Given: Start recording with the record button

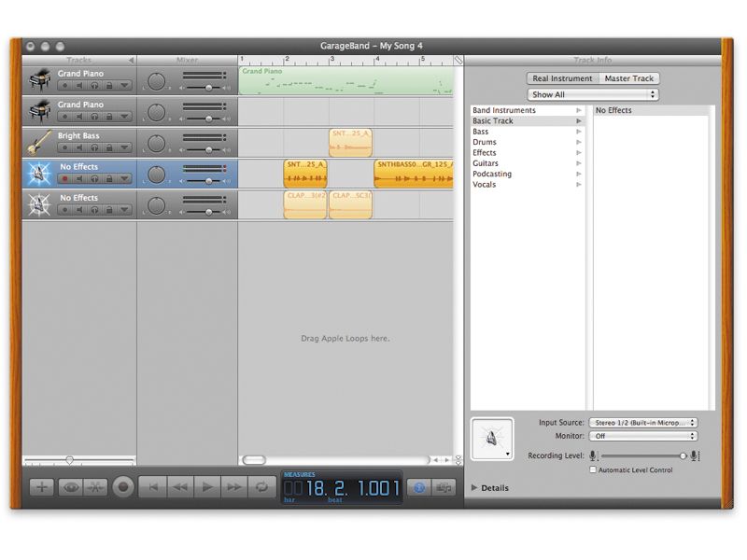Looking at the screenshot, I should tap(123, 487).
